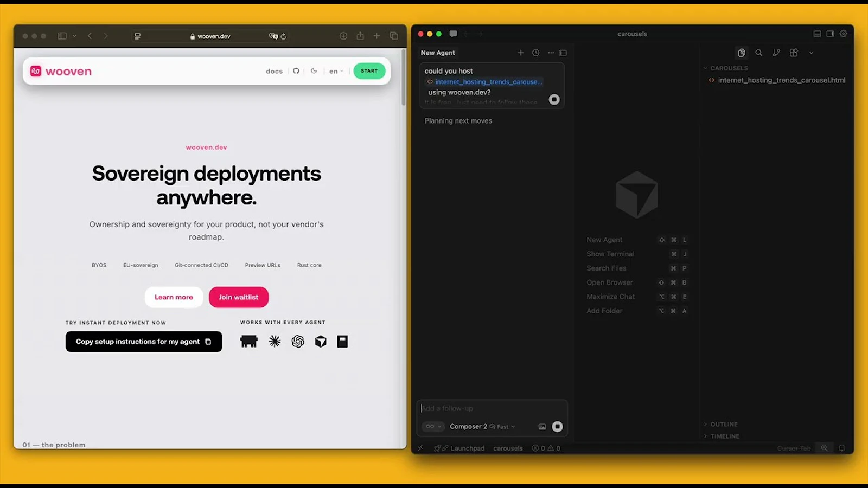Image resolution: width=868 pixels, height=488 pixels.
Task: Go back in Safari
Action: [x=90, y=36]
